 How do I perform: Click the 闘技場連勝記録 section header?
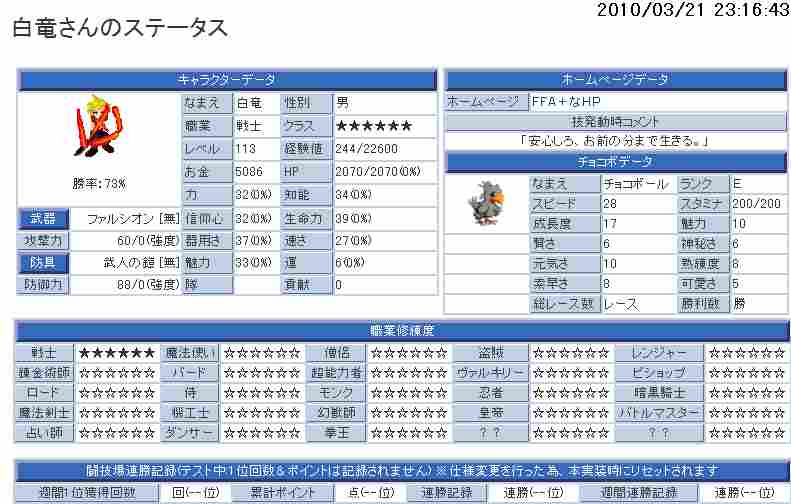pos(402,471)
